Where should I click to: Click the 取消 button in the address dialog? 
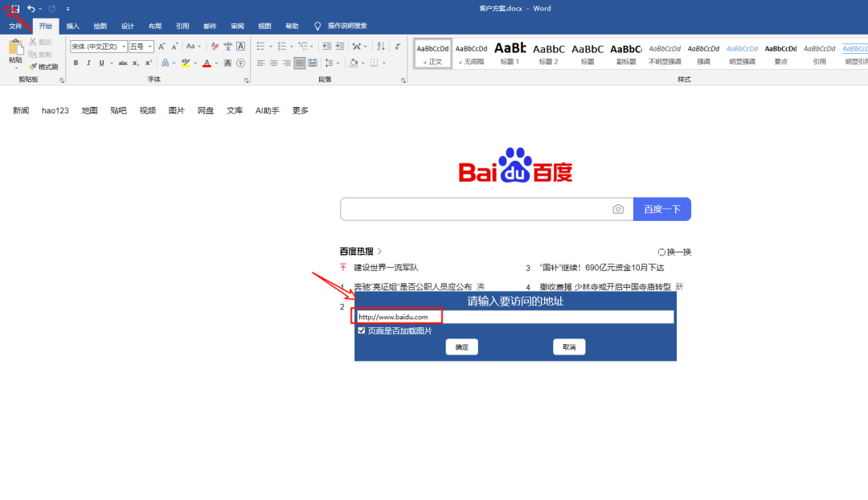coord(569,347)
